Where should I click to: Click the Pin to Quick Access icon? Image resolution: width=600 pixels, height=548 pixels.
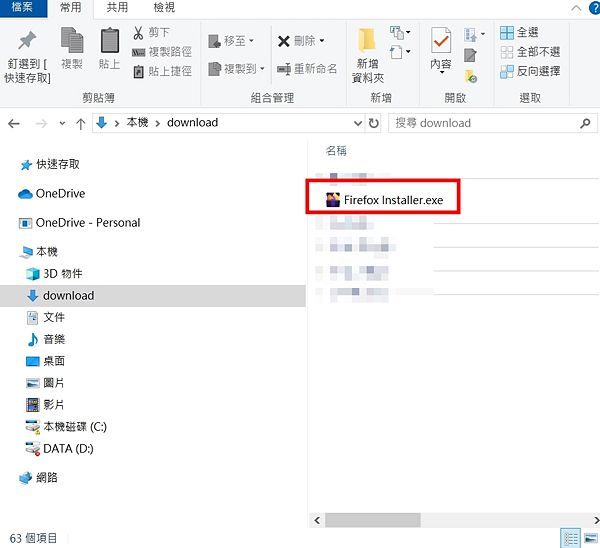click(x=28, y=42)
